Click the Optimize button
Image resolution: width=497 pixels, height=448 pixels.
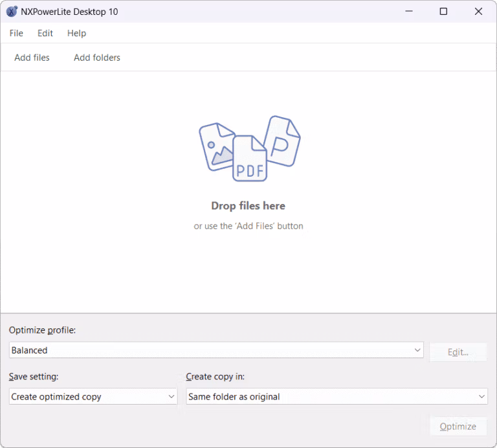click(458, 427)
